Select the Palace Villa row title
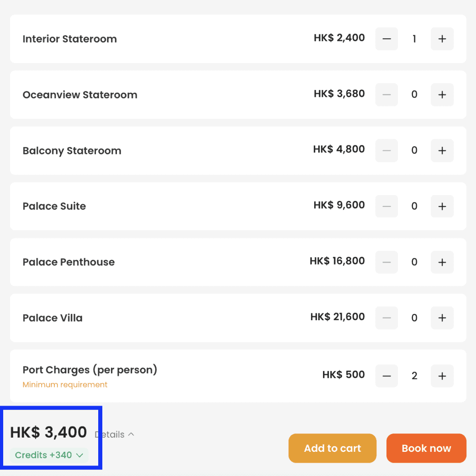This screenshot has width=476, height=476. coord(53,318)
